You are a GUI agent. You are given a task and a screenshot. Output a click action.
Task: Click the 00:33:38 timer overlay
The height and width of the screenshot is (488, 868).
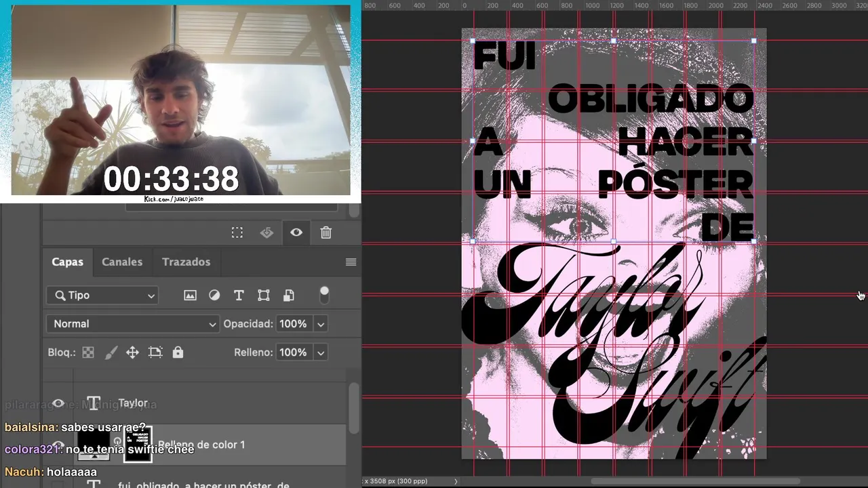point(171,179)
